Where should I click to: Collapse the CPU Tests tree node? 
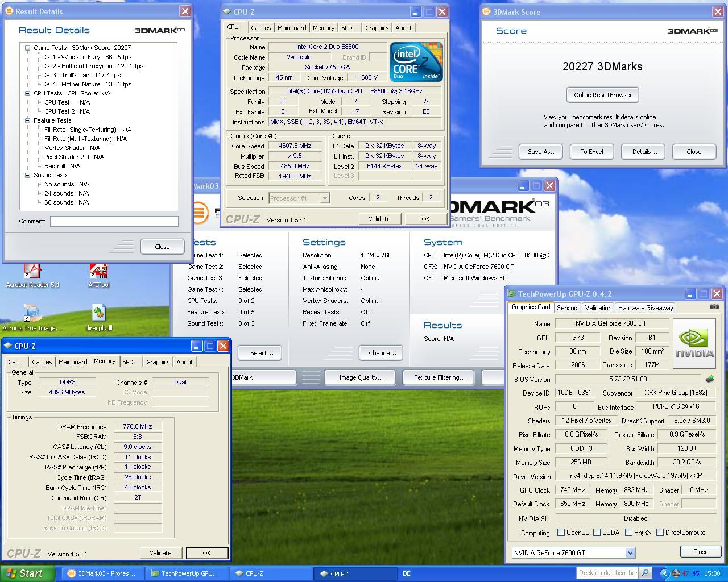(x=27, y=93)
